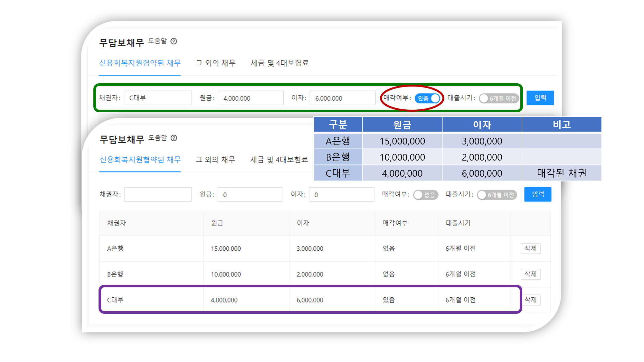Screen dimensions: 644x362
Task: Delete the B은행 row with 삭제
Action: pyautogui.click(x=530, y=274)
